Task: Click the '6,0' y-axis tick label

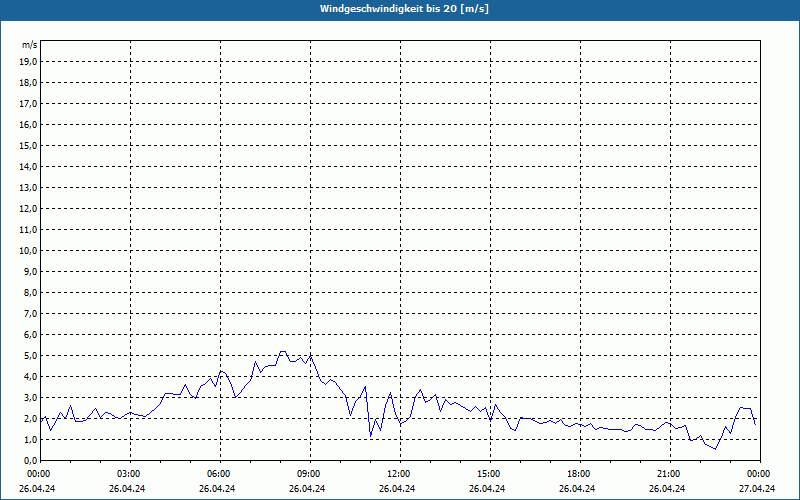Action: (x=30, y=334)
